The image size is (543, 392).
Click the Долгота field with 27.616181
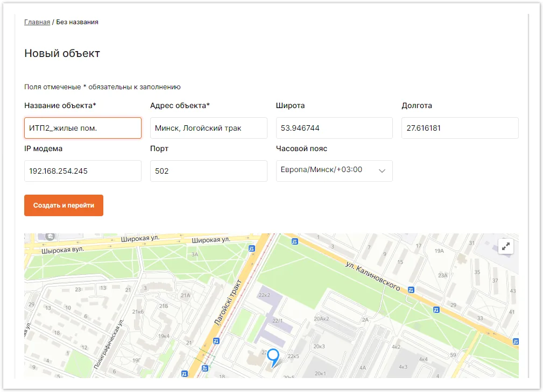coord(460,128)
